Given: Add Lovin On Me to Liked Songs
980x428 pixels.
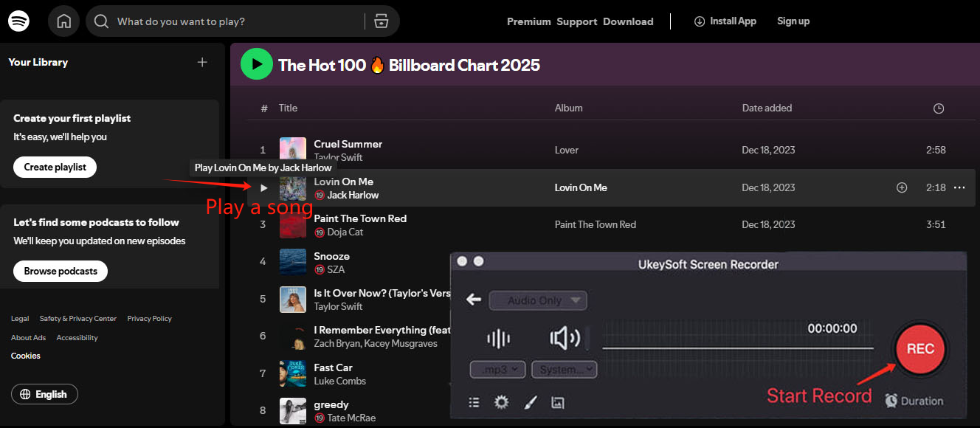Looking at the screenshot, I should click(902, 187).
